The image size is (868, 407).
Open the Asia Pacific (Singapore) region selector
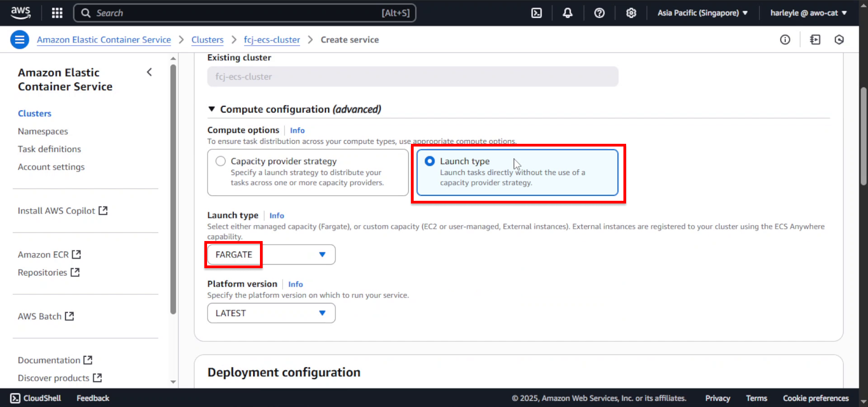pyautogui.click(x=703, y=13)
